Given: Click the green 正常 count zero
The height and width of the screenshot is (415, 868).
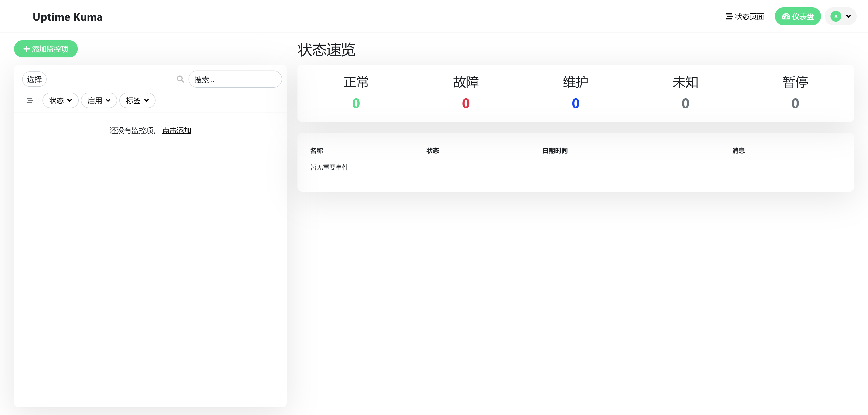Looking at the screenshot, I should pos(356,104).
